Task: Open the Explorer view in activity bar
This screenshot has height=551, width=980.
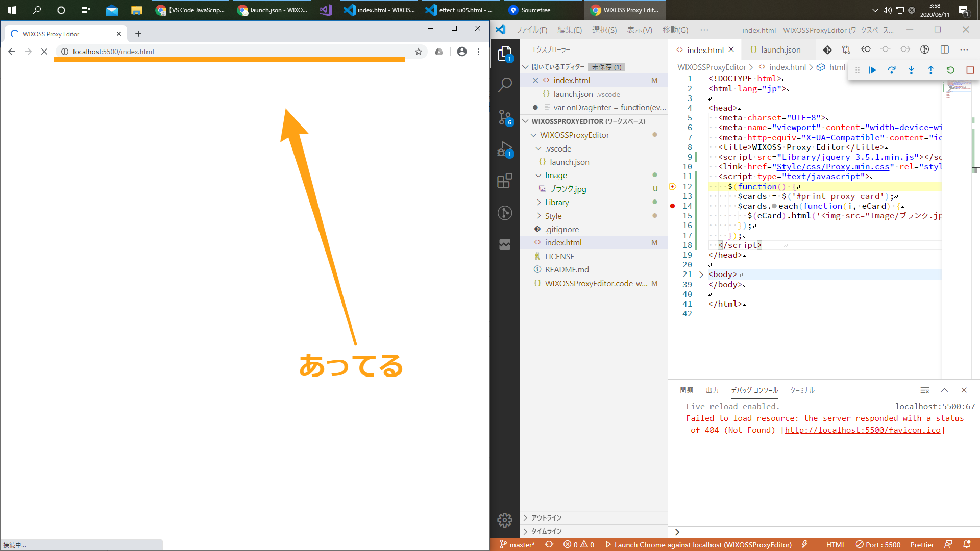Action: (x=505, y=54)
